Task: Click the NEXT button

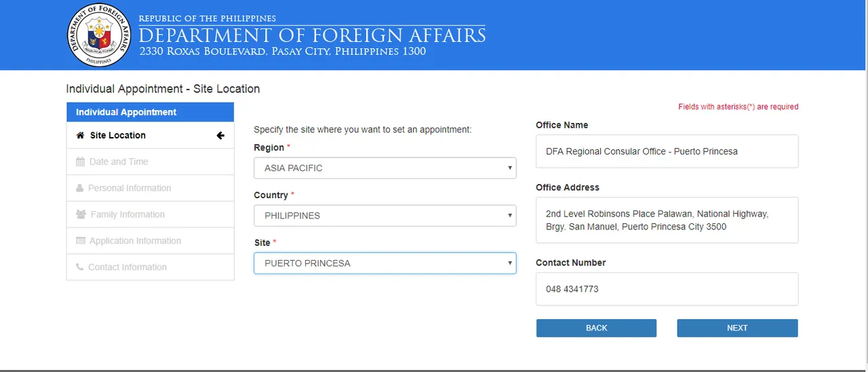Action: click(x=737, y=328)
